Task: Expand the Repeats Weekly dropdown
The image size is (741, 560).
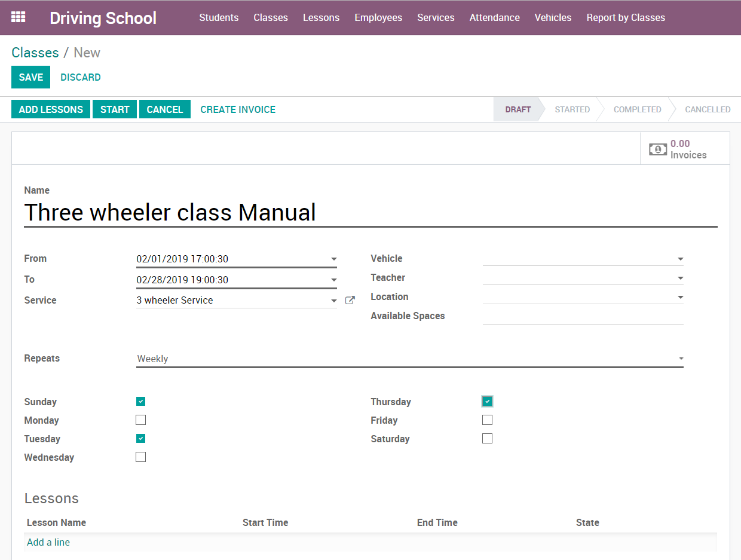Action: point(680,359)
